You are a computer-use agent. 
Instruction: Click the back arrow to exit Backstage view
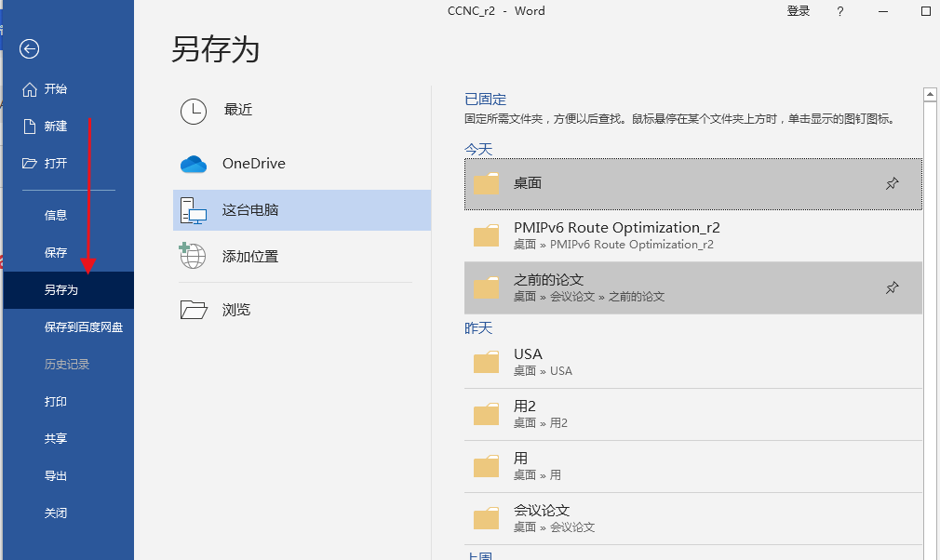point(29,49)
